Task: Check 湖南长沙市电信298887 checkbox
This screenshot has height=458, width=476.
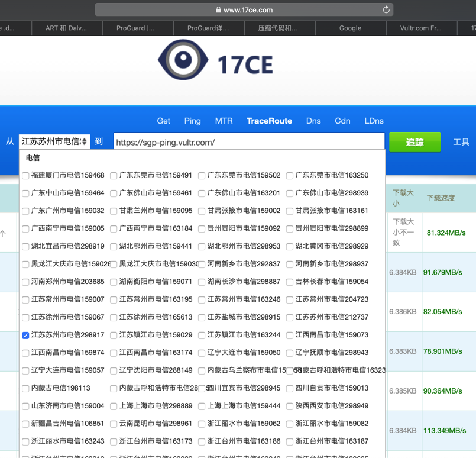Action: (202, 282)
